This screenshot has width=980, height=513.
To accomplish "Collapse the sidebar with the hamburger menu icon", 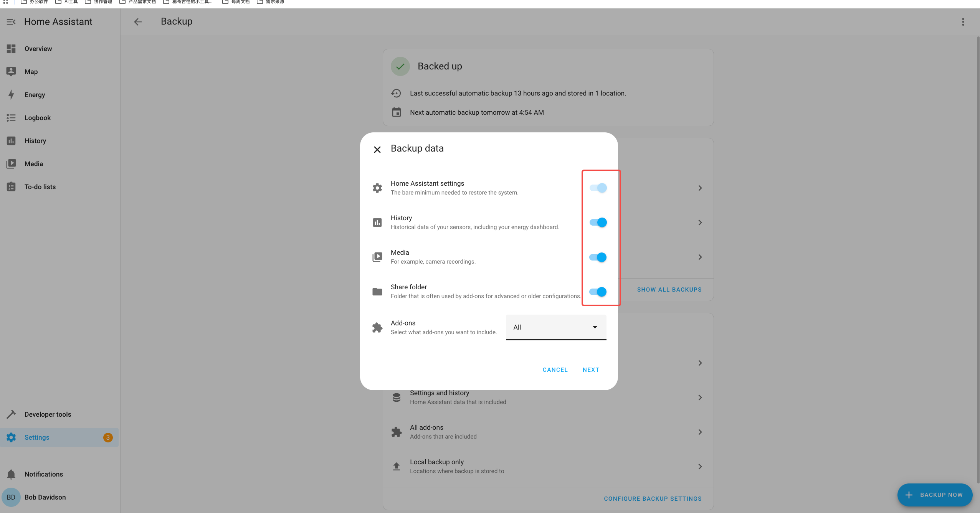I will (11, 22).
